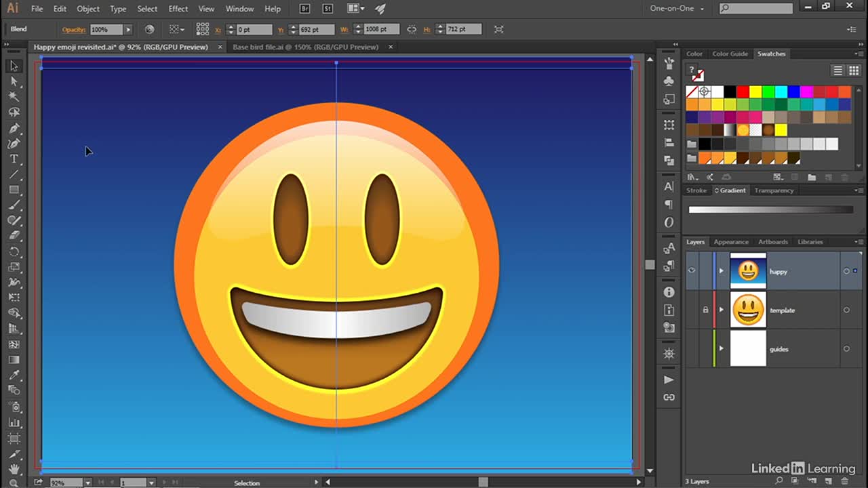Open the Links panel chain icon
The height and width of the screenshot is (488, 868).
tap(669, 397)
